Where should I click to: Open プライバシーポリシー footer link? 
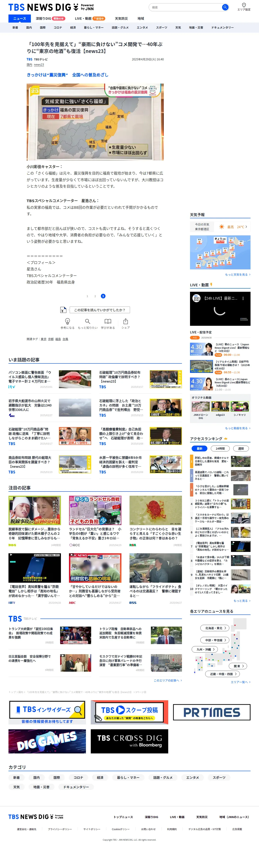(x=60, y=829)
